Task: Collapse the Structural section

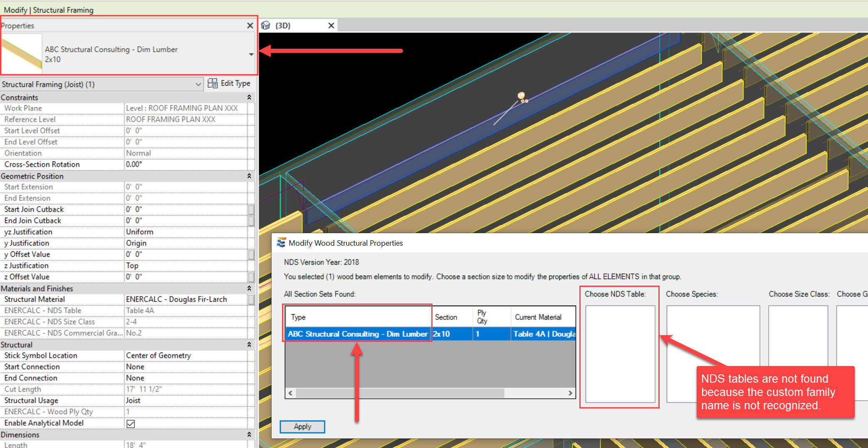Action: click(249, 345)
